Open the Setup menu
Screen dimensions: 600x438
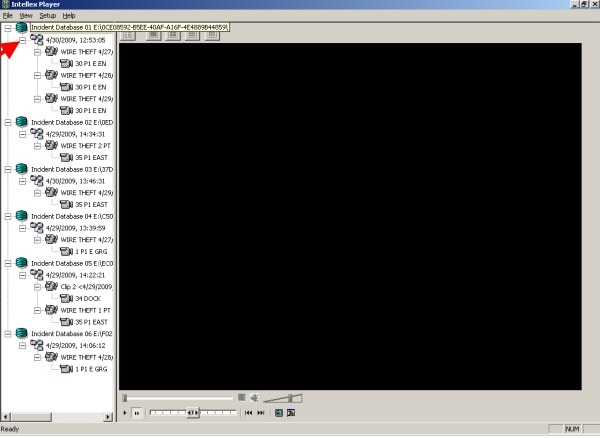tap(48, 16)
